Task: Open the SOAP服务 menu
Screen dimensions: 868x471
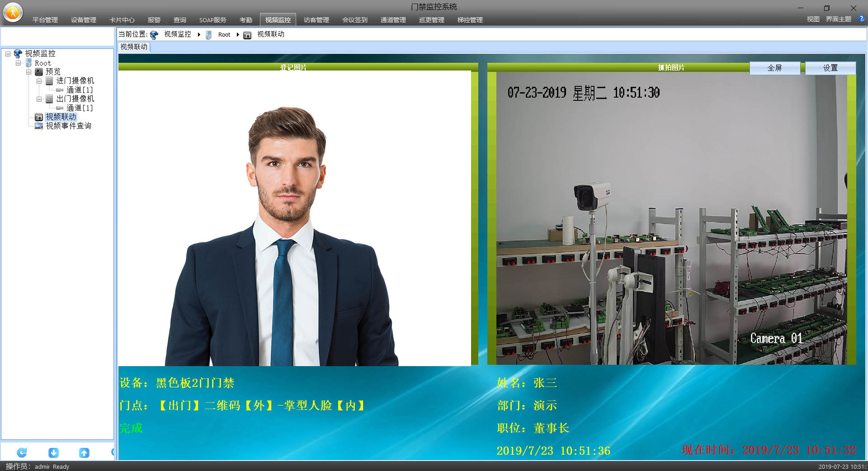Action: pyautogui.click(x=212, y=20)
